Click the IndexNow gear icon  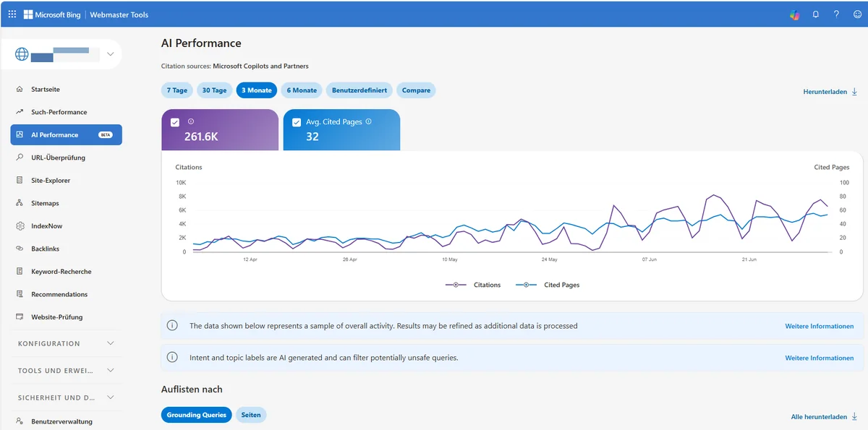[x=20, y=225]
